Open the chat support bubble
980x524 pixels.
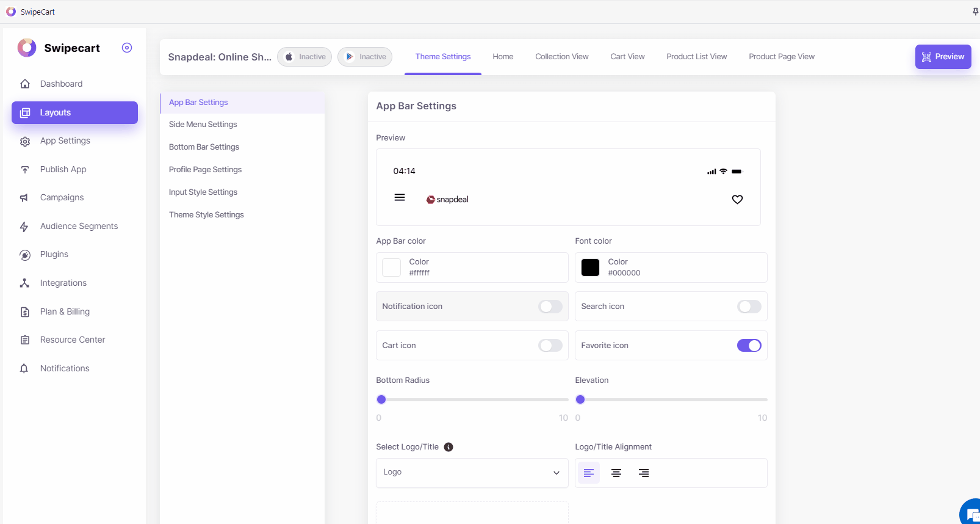click(x=971, y=514)
